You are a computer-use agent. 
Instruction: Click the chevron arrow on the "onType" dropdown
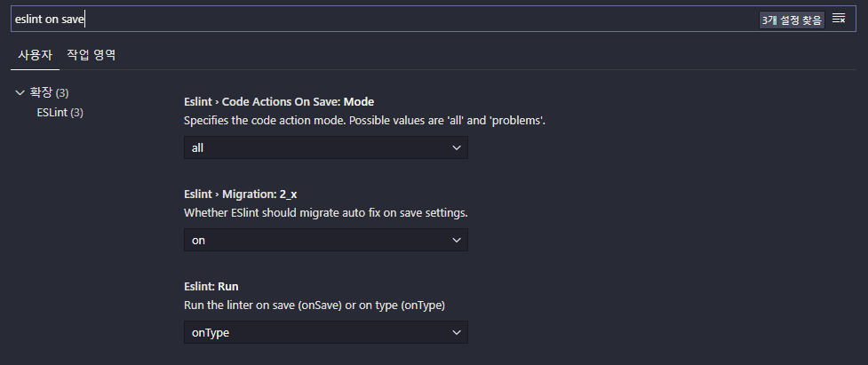pos(456,332)
